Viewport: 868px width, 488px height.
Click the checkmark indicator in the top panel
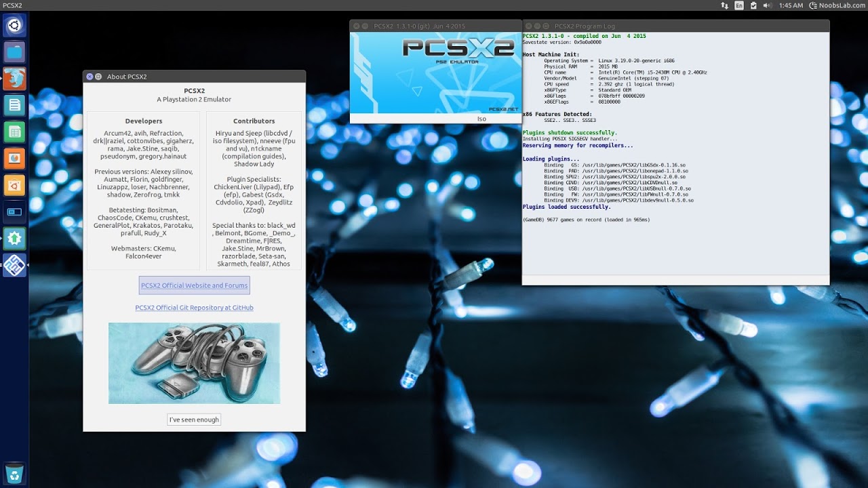754,5
